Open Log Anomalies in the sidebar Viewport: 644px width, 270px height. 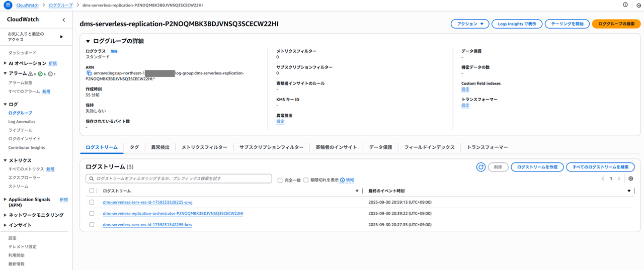[x=22, y=122]
